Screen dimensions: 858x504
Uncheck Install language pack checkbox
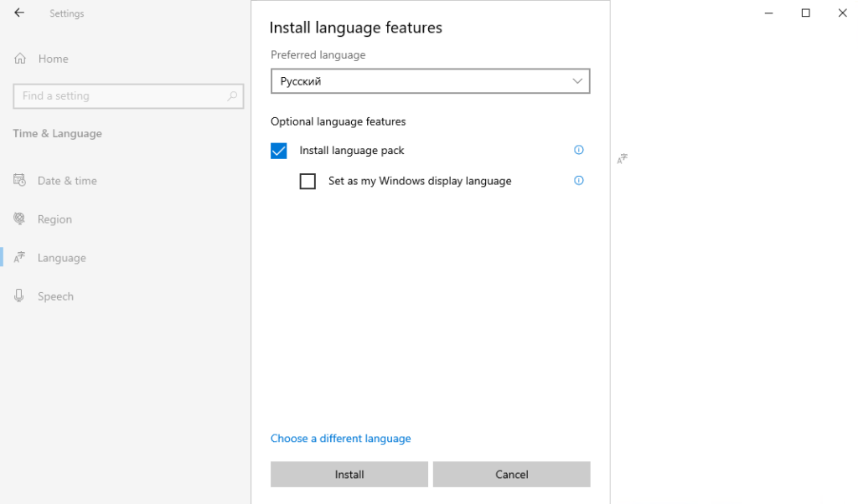point(278,151)
